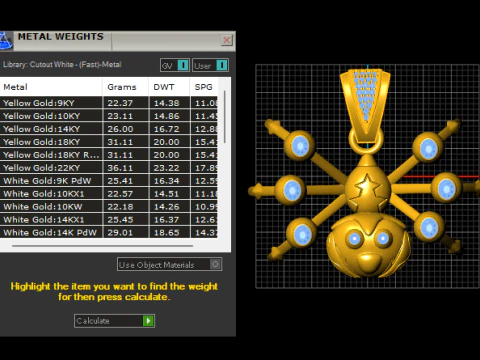
Task: Click the Metal column header
Action: point(51,87)
